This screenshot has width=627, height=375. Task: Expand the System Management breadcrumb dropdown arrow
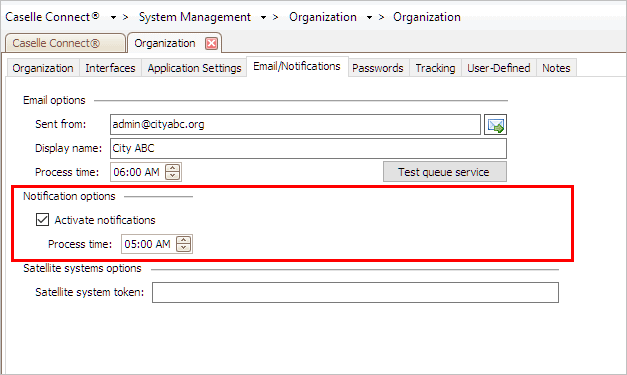pyautogui.click(x=263, y=17)
